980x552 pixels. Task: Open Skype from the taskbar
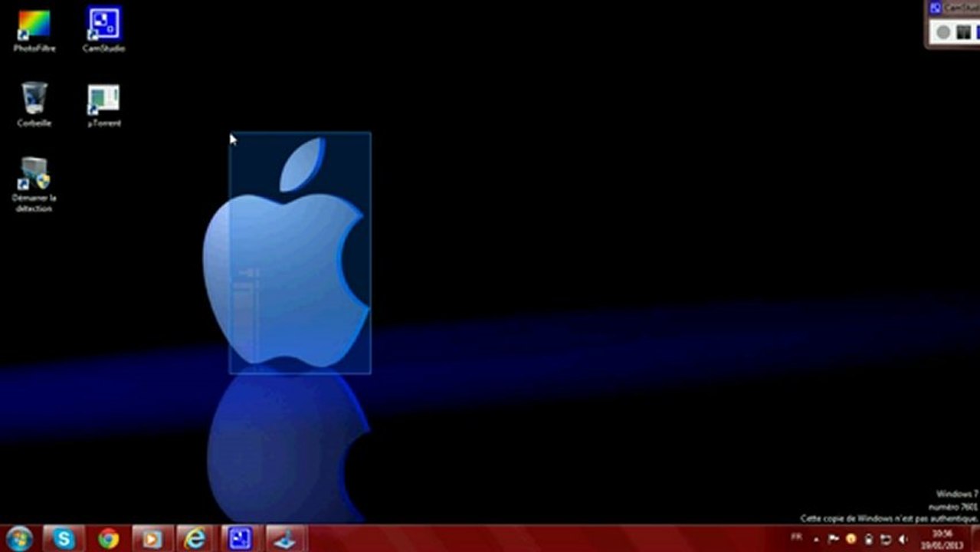[64, 539]
